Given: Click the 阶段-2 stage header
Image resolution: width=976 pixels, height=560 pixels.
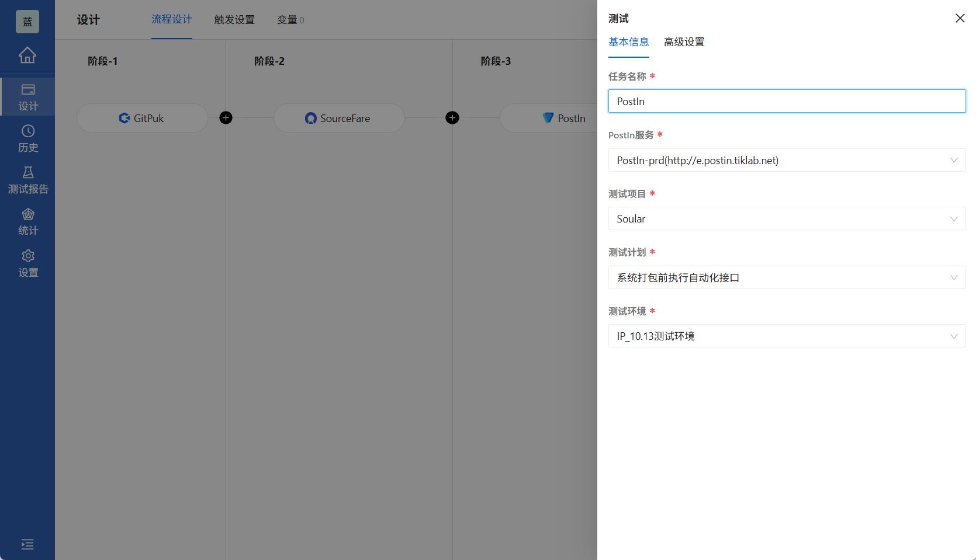Looking at the screenshot, I should 269,61.
